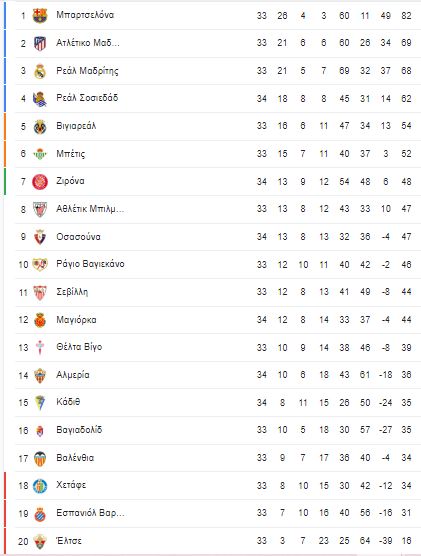The width and height of the screenshot is (421, 556).
Task: Click the Osasuna crest icon
Action: 40,237
